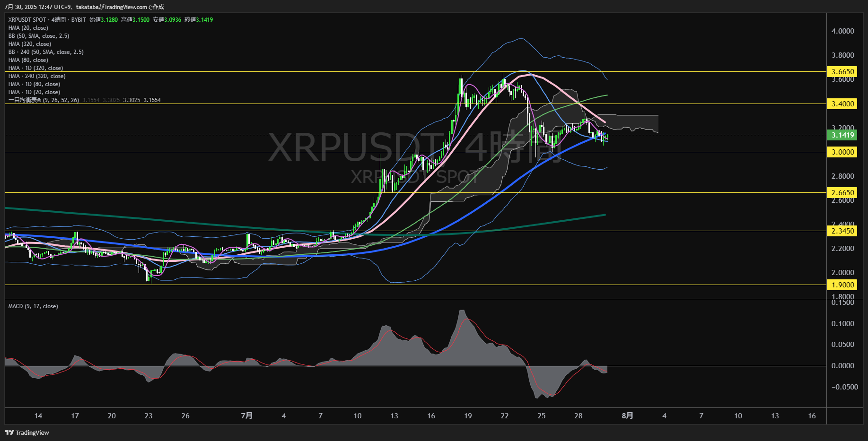Click the 7月 label on time axis
Viewport: 868px width, 441px height.
[246, 416]
